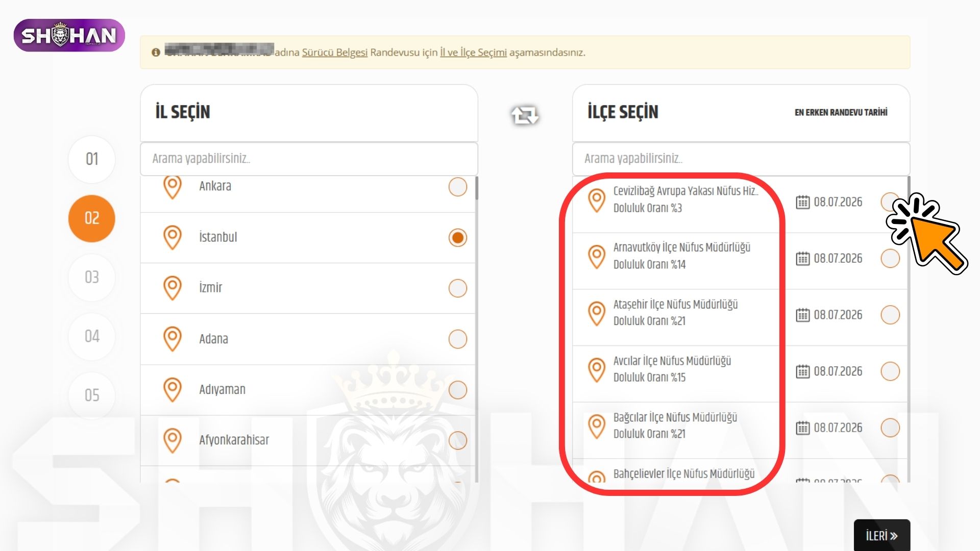This screenshot has height=551, width=980.
Task: Open the Sürücü Belgesi link
Action: click(x=335, y=53)
